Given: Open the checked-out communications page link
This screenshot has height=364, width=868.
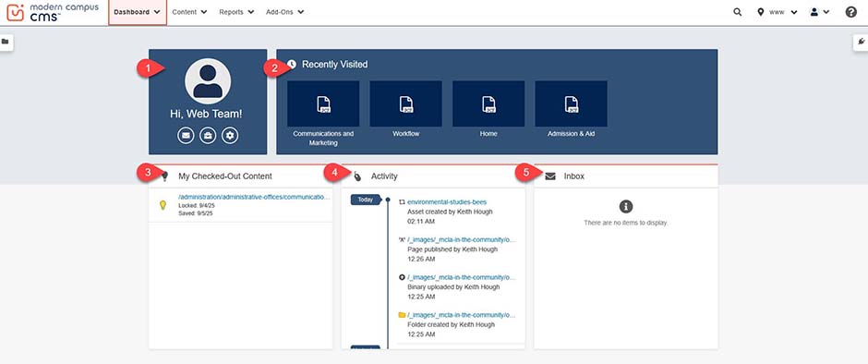Looking at the screenshot, I should point(254,197).
